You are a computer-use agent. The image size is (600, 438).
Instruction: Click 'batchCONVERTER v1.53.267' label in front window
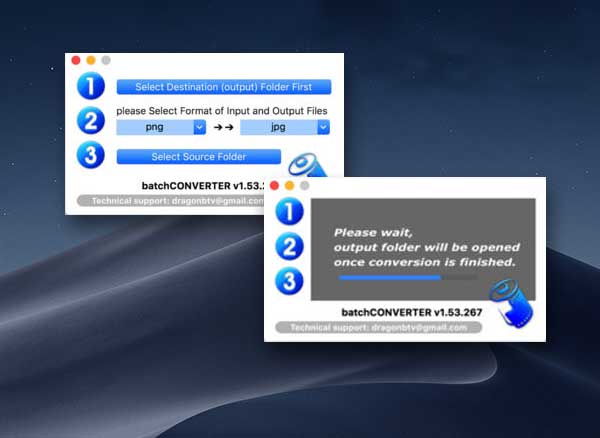coord(412,312)
